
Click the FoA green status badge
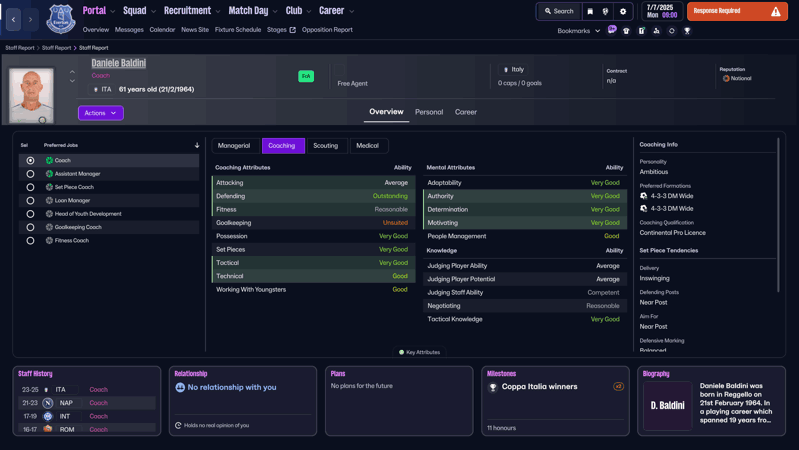coord(306,76)
